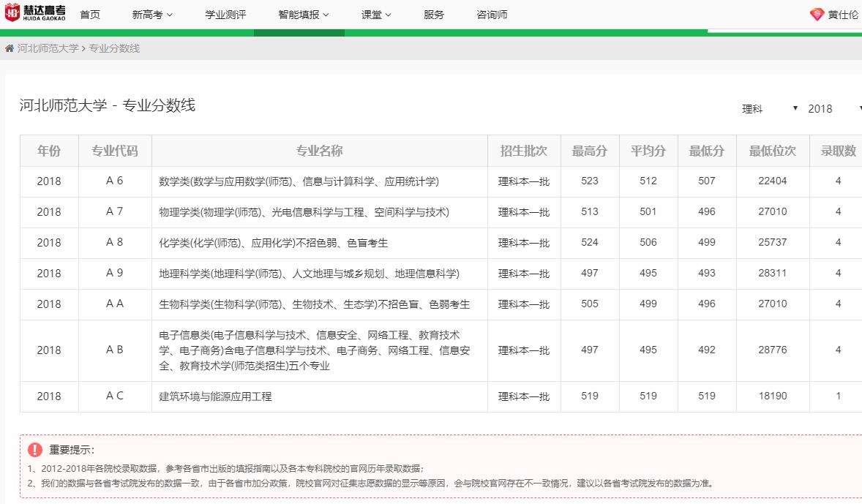Image resolution: width=862 pixels, height=504 pixels.
Task: Click the 平均分 column header
Action: point(648,151)
